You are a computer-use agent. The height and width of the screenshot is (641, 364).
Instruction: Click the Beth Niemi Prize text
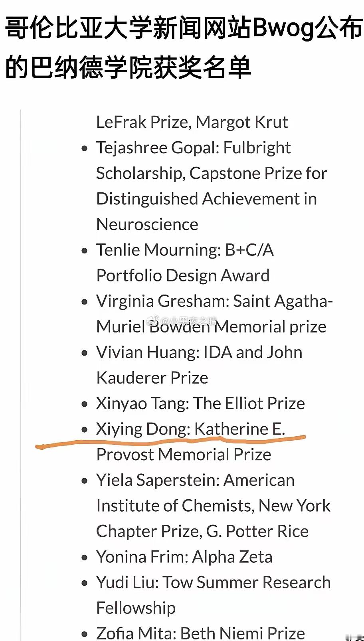[243, 633]
